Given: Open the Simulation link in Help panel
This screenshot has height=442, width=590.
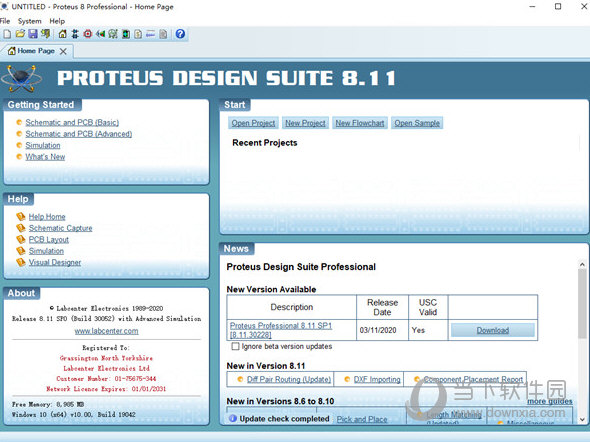Looking at the screenshot, I should coord(46,251).
